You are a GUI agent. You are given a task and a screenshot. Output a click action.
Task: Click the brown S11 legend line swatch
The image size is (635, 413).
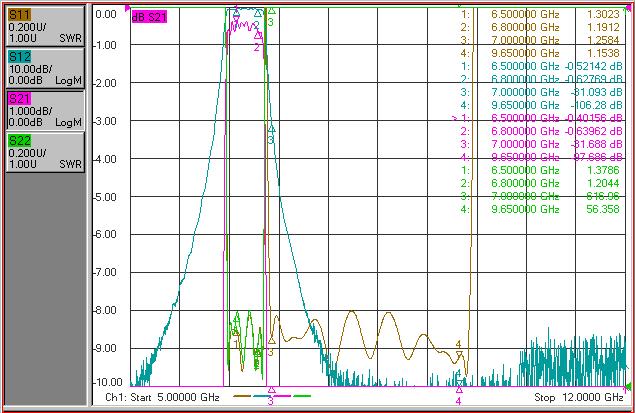tap(242, 396)
